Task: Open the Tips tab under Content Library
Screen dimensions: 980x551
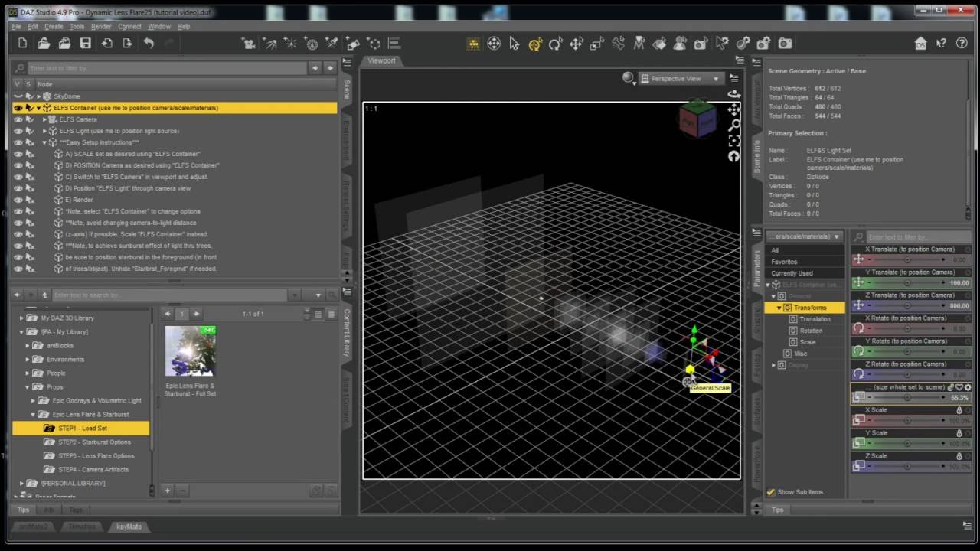Action: point(23,510)
